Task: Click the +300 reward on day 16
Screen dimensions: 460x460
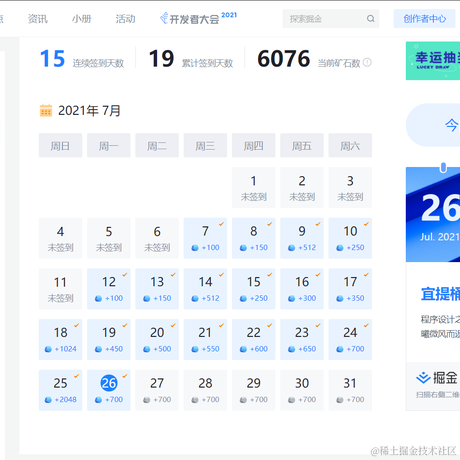Action: (307, 298)
